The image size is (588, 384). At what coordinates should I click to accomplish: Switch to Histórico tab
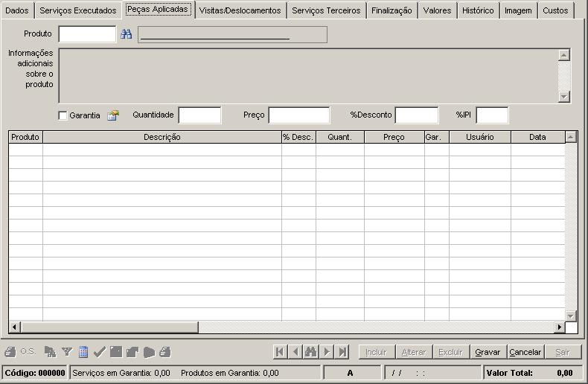coord(478,10)
